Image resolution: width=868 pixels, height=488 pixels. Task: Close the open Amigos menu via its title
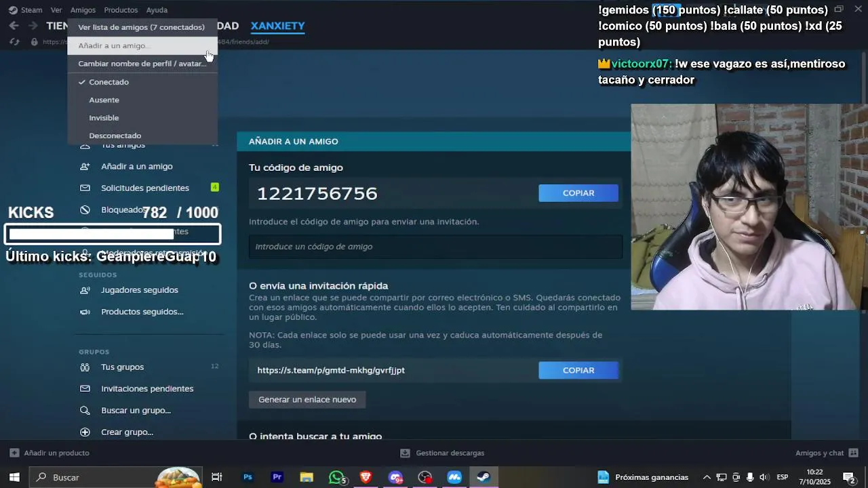[x=83, y=10]
